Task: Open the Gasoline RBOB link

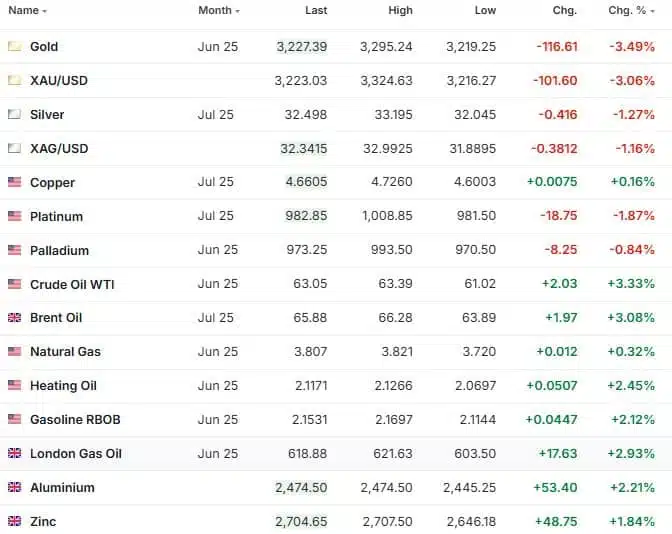Action: point(75,420)
